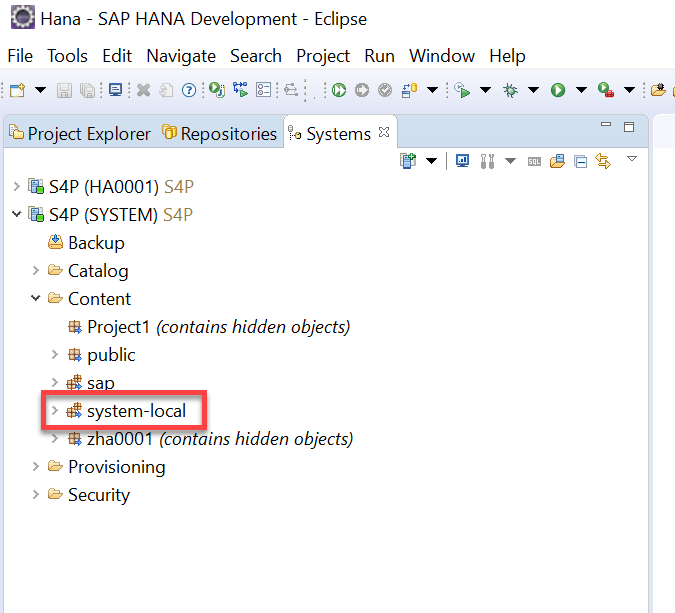Expand the system-local package
Viewport: 675px width, 613px height.
click(x=55, y=410)
